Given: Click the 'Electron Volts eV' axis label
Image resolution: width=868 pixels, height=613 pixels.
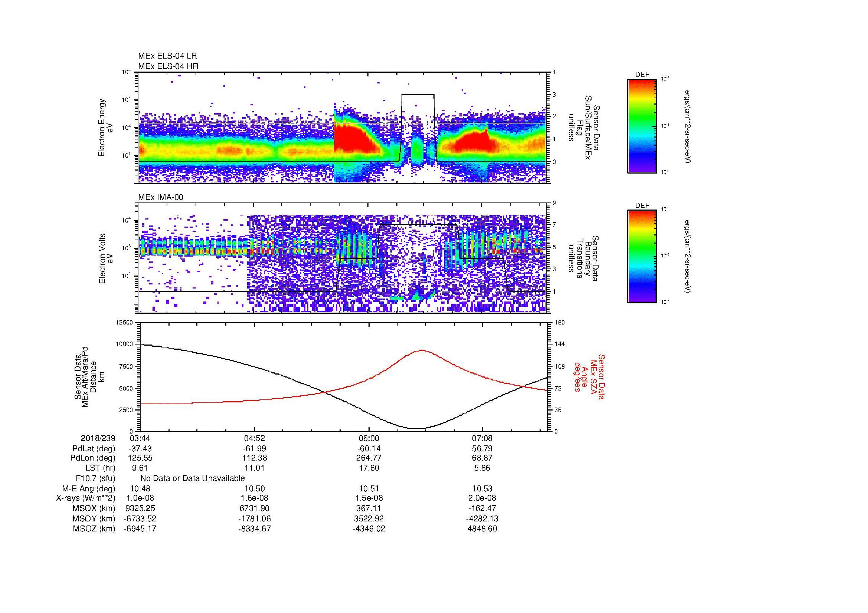Looking at the screenshot, I should click(106, 259).
